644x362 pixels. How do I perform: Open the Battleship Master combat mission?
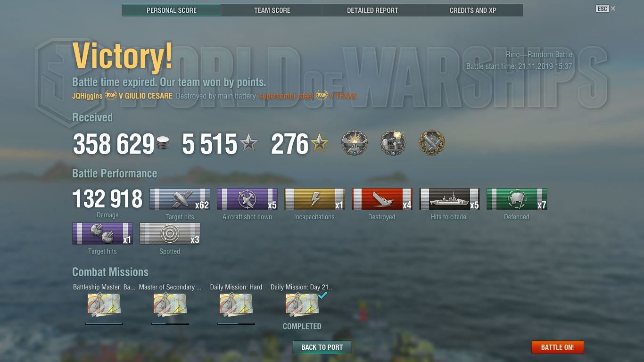click(104, 304)
